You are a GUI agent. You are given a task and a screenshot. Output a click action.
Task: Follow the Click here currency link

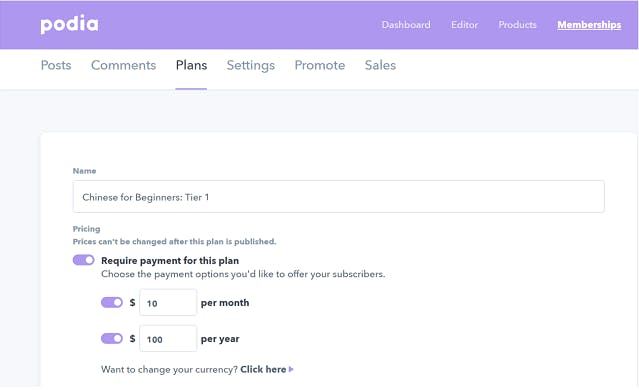click(263, 369)
